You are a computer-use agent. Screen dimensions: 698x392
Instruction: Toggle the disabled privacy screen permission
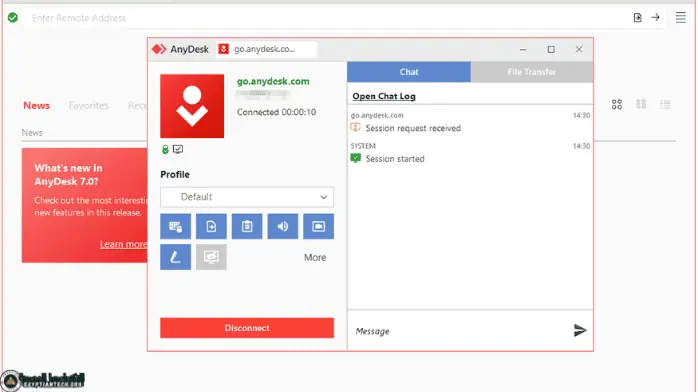point(211,257)
